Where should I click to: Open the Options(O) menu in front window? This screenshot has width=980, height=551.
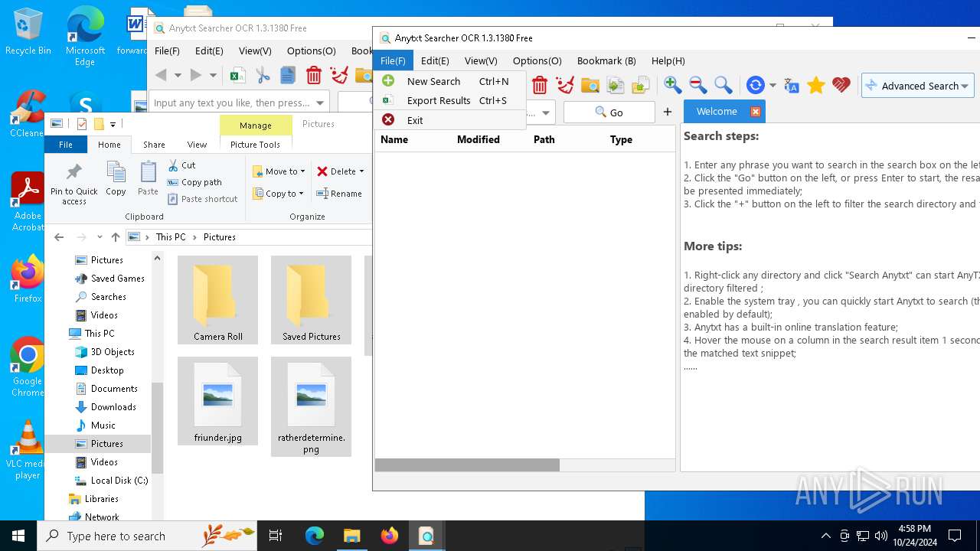(537, 60)
